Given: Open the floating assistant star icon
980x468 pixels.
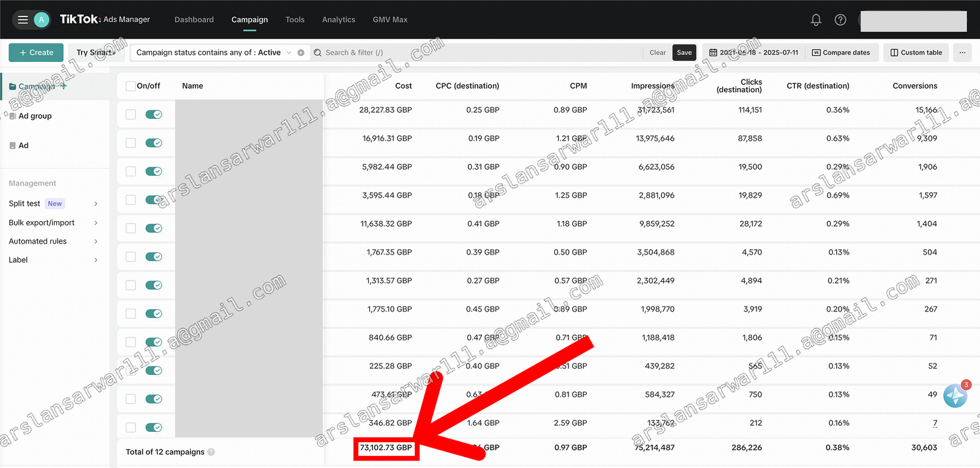Looking at the screenshot, I should pos(956,396).
